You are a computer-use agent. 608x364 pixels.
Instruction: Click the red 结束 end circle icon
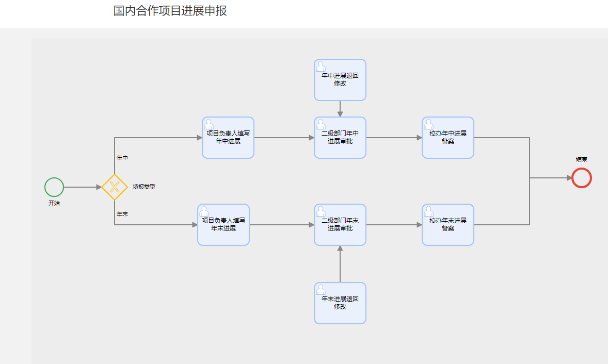click(581, 178)
